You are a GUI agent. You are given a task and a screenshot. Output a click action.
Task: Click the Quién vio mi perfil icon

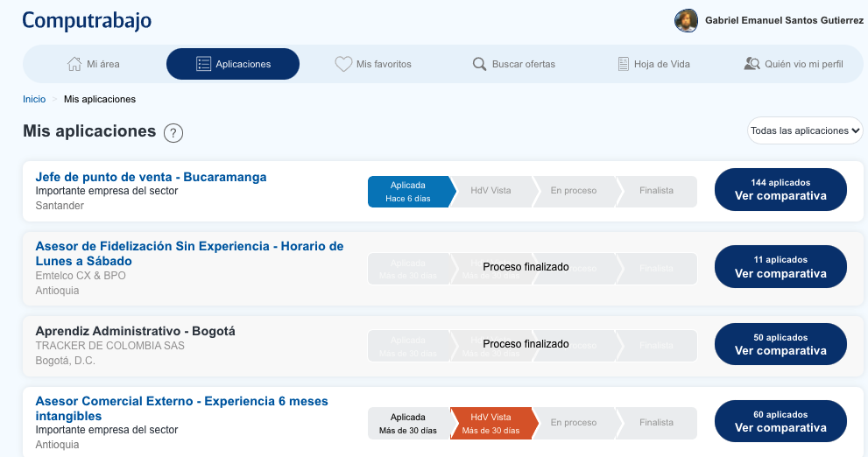point(752,64)
